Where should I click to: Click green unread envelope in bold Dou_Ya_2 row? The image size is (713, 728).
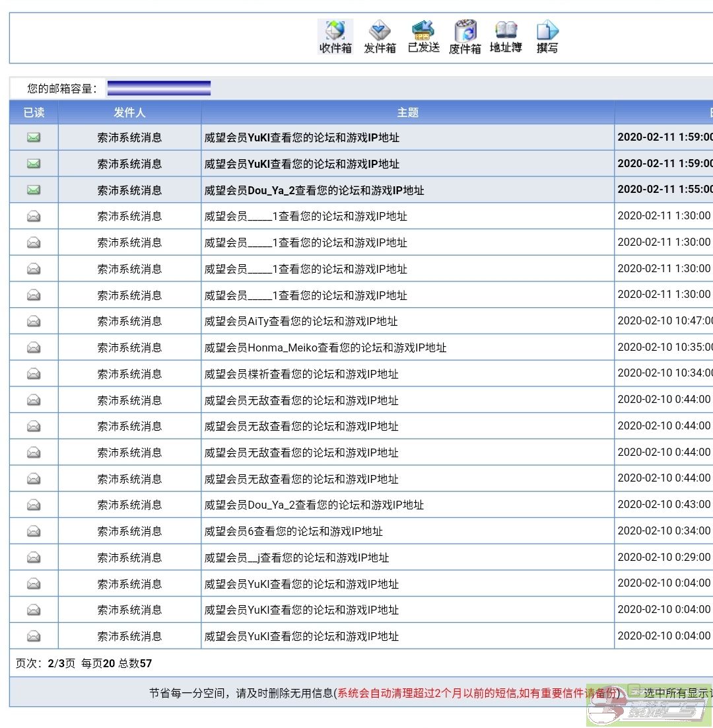(34, 190)
